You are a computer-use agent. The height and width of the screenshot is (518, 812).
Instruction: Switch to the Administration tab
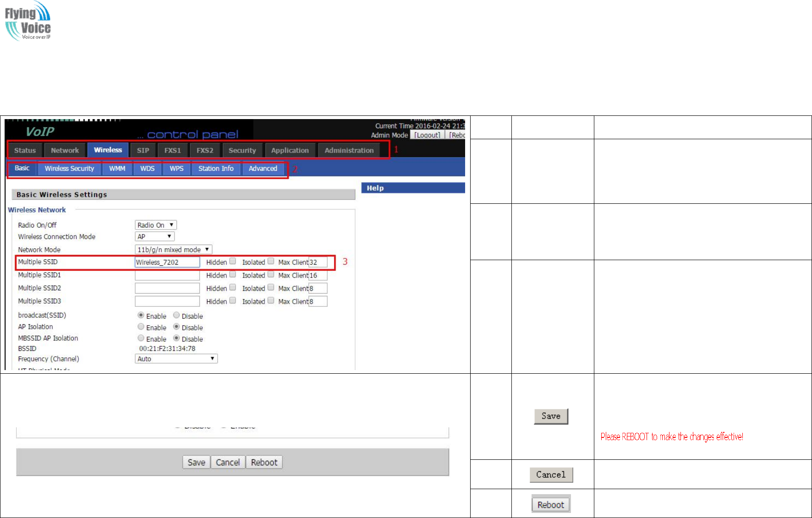pyautogui.click(x=349, y=150)
